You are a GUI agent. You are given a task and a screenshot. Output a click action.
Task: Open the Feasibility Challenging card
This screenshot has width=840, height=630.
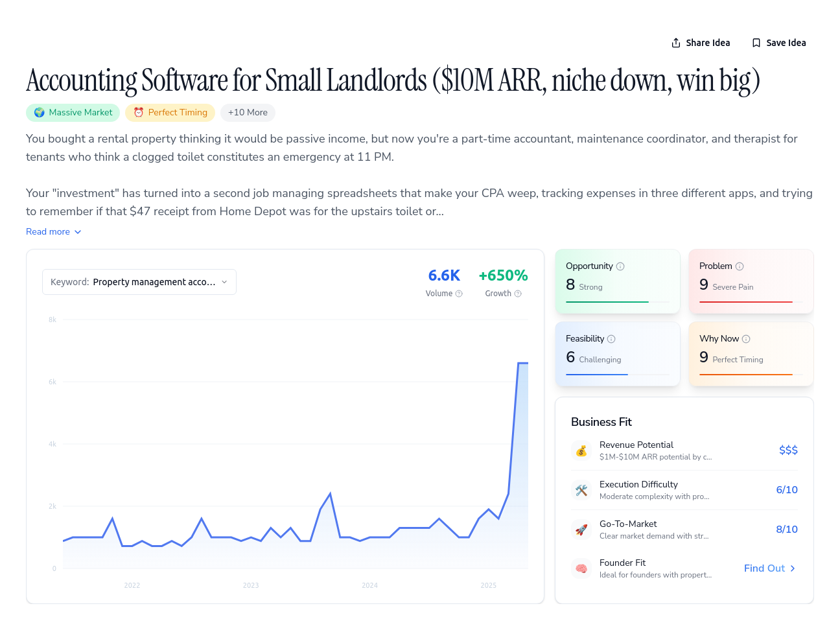click(x=618, y=354)
